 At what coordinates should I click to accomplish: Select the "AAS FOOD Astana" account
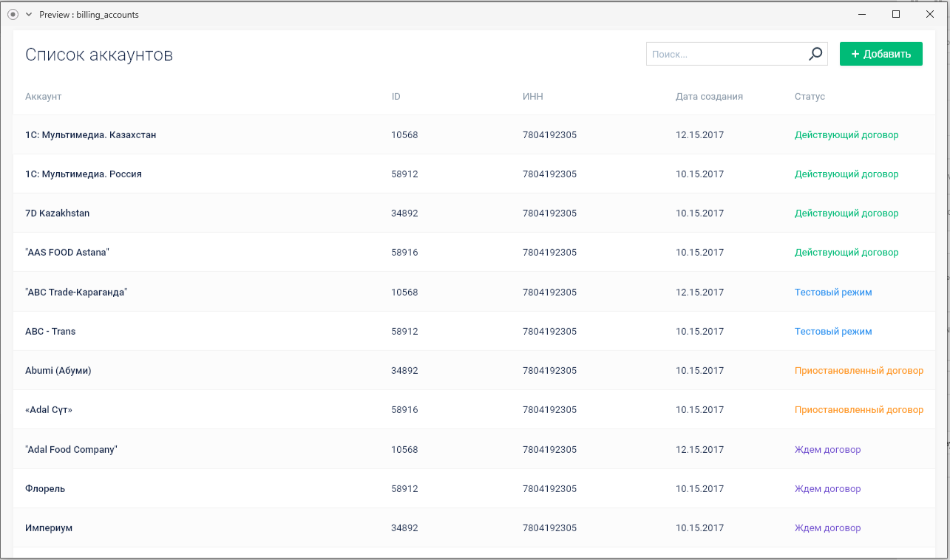[x=67, y=252]
